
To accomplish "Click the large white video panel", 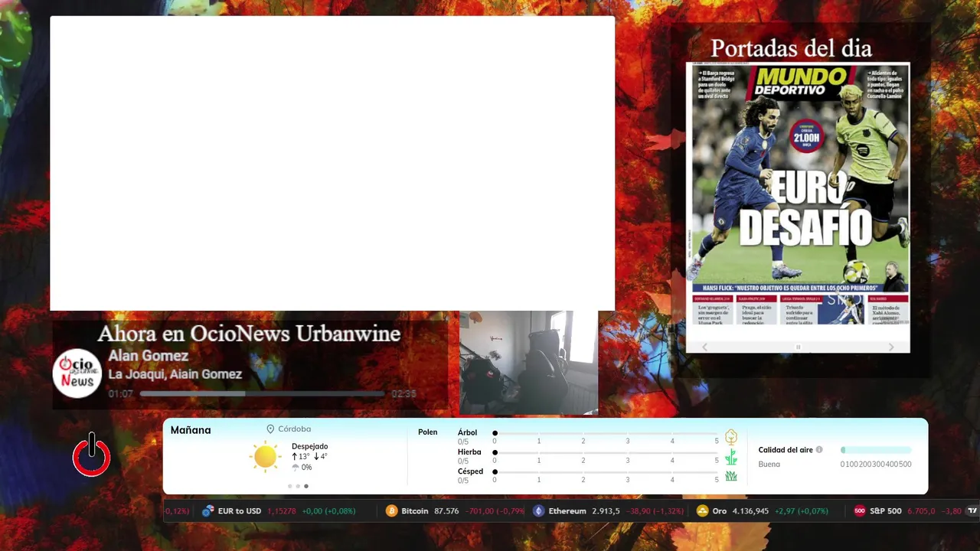I will [x=332, y=163].
